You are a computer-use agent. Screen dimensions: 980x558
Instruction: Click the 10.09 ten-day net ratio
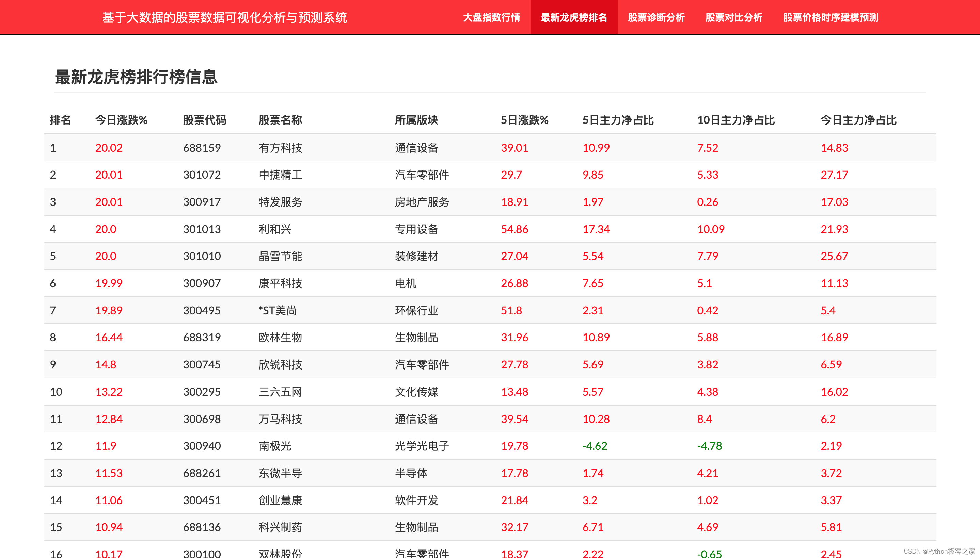click(711, 229)
